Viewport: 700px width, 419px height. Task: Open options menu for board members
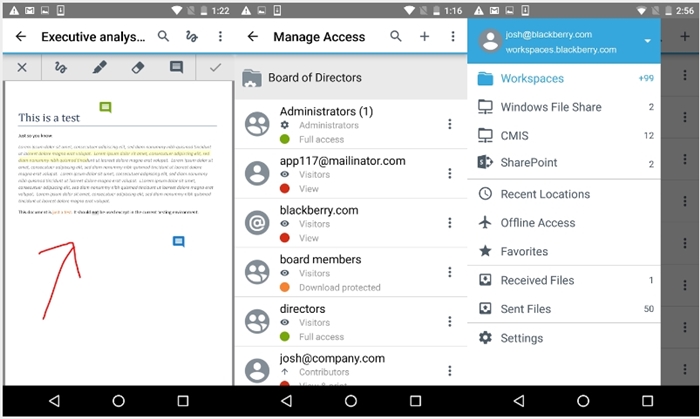(x=449, y=272)
